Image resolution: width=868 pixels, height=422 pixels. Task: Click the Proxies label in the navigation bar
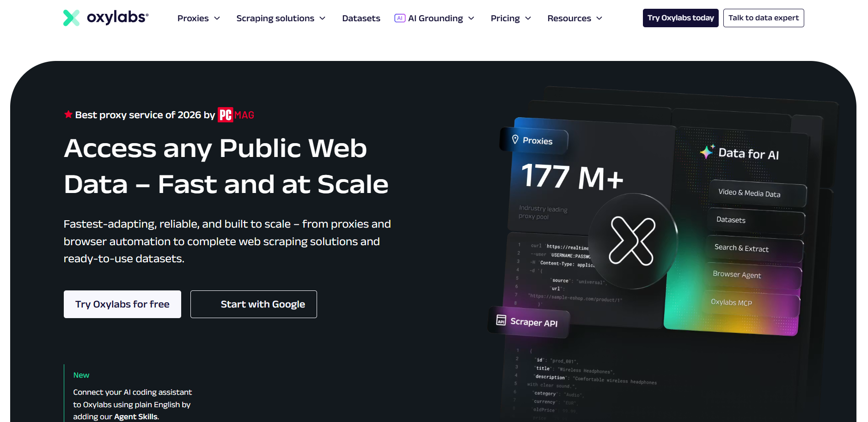click(193, 18)
